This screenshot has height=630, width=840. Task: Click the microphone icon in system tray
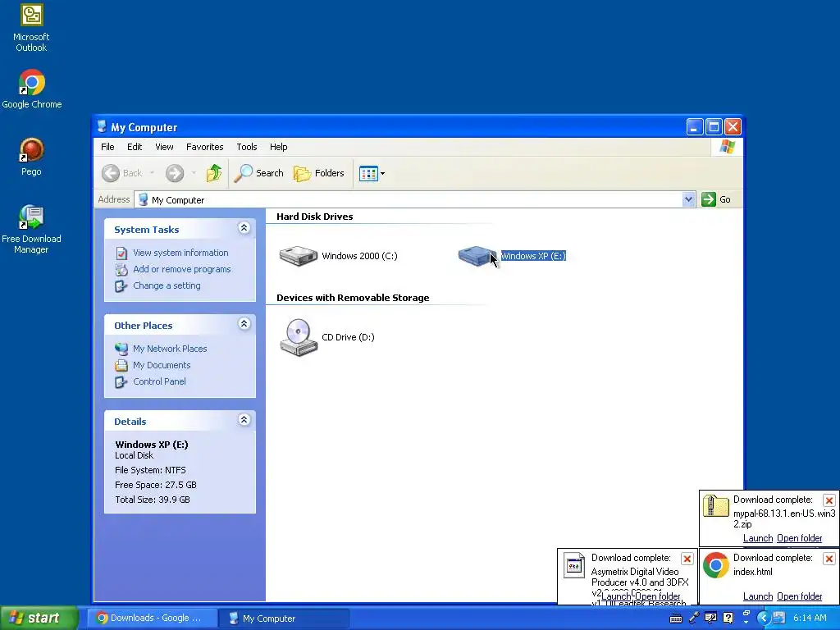(694, 618)
